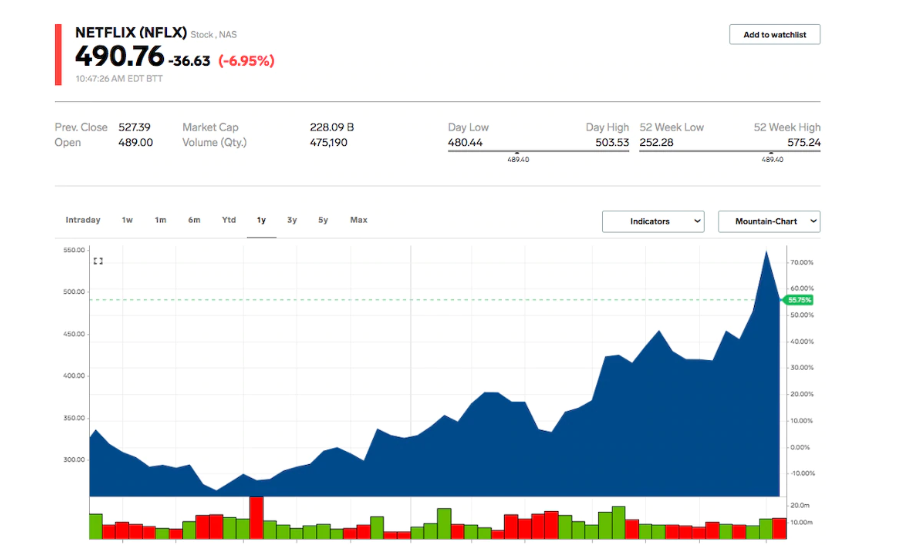902x550 pixels.
Task: Click the tallest red volume bar
Action: (257, 518)
